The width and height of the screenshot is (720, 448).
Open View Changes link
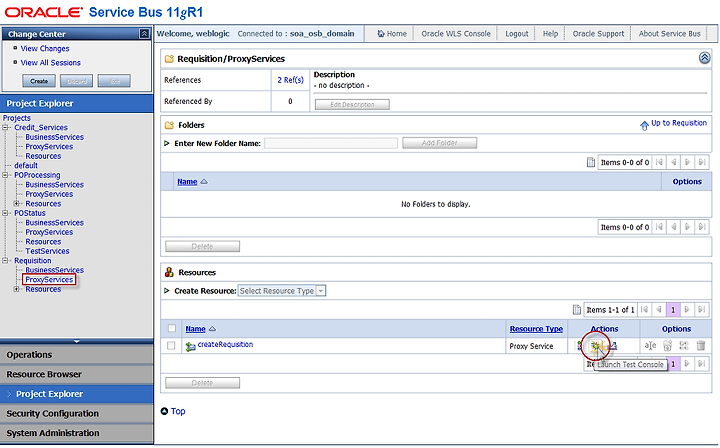pos(45,48)
